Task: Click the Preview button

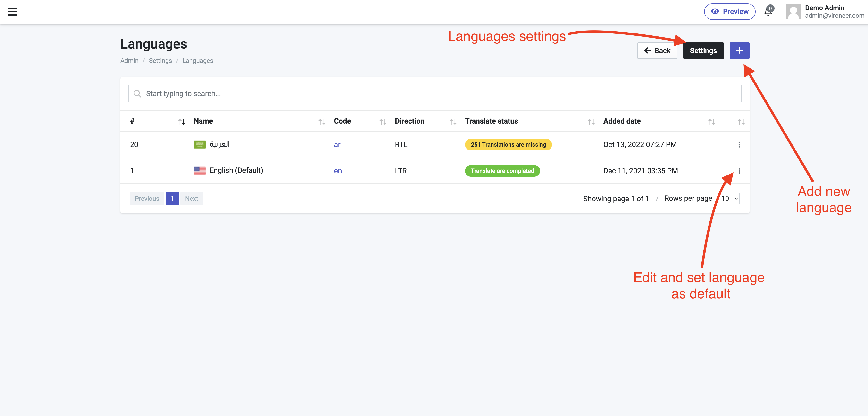Action: (729, 11)
